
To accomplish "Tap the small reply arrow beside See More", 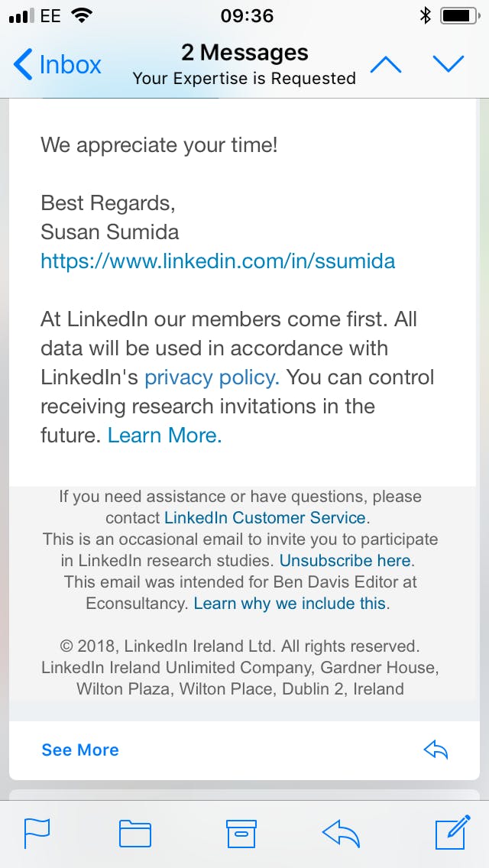I will [x=436, y=750].
